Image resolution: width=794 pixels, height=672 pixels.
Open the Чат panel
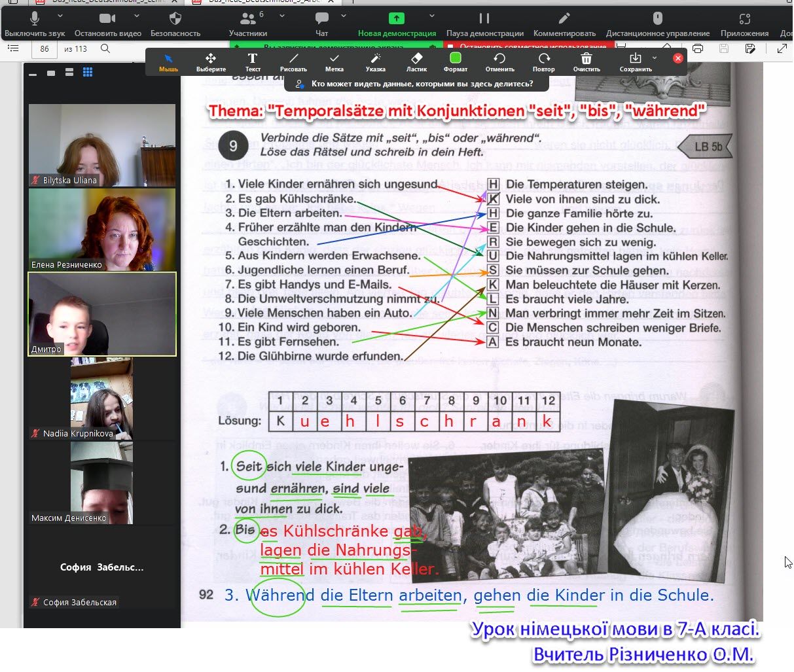pos(321,24)
